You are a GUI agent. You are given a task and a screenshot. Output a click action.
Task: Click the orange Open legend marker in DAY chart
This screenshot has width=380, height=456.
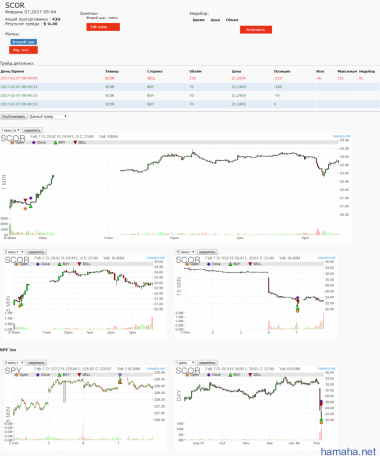click(187, 375)
